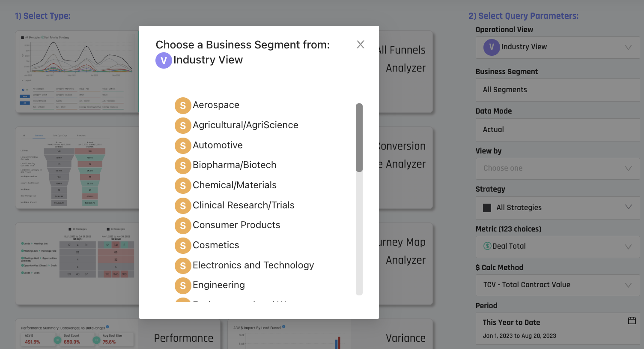The width and height of the screenshot is (644, 349).
Task: Click the S icon beside Aerospace
Action: tap(183, 105)
